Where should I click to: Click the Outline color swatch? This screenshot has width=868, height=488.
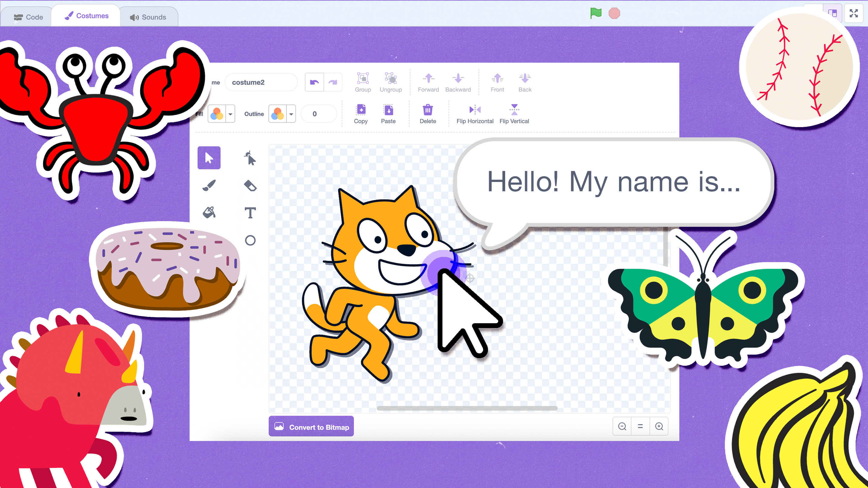click(x=277, y=114)
